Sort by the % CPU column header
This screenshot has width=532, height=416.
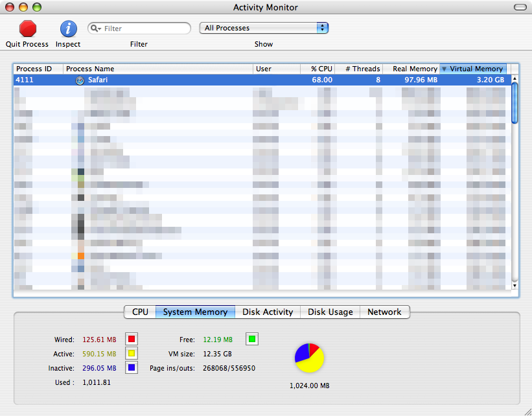[318, 69]
